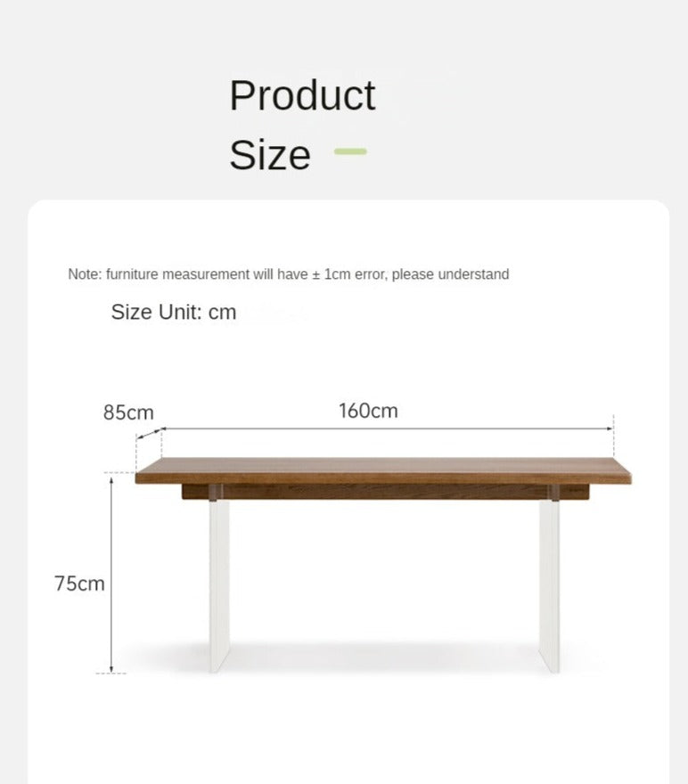Viewport: 688px width, 784px height.
Task: Click the word "Size" in the heading
Action: tap(269, 155)
